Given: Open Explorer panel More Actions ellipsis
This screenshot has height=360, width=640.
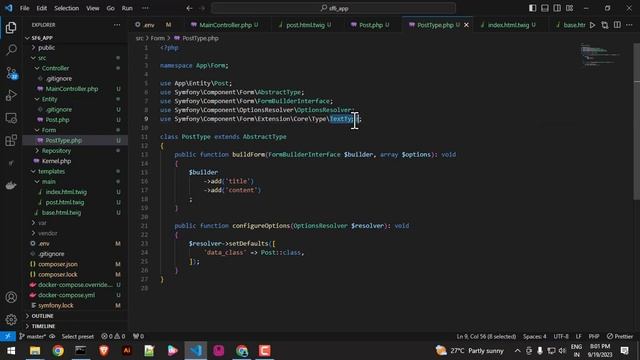Looking at the screenshot, I should tap(117, 25).
